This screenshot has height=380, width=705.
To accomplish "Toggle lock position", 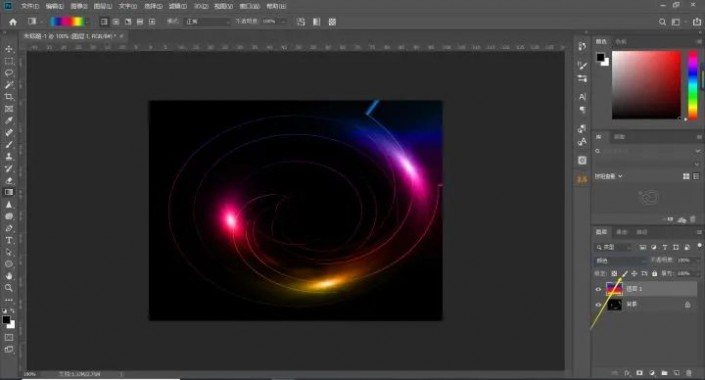I will click(634, 273).
